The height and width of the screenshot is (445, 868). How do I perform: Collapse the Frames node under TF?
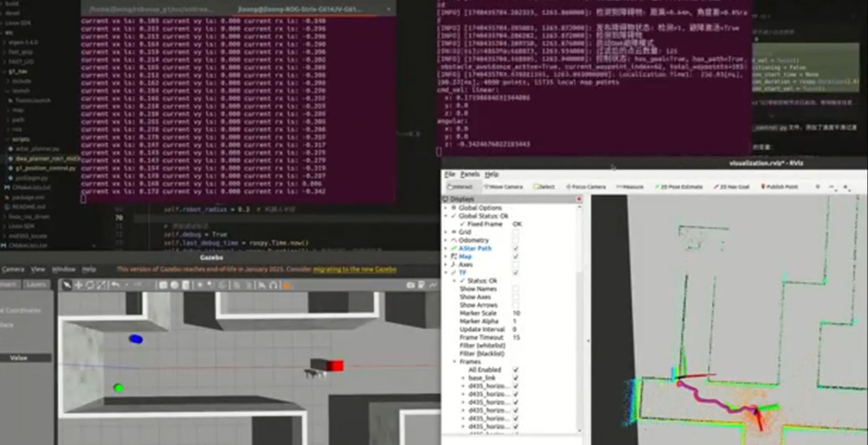[454, 362]
